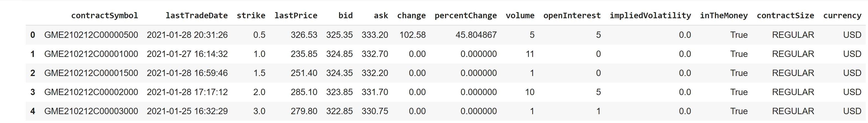Click the inTheMoney column header
The width and height of the screenshot is (868, 123).
click(x=724, y=15)
